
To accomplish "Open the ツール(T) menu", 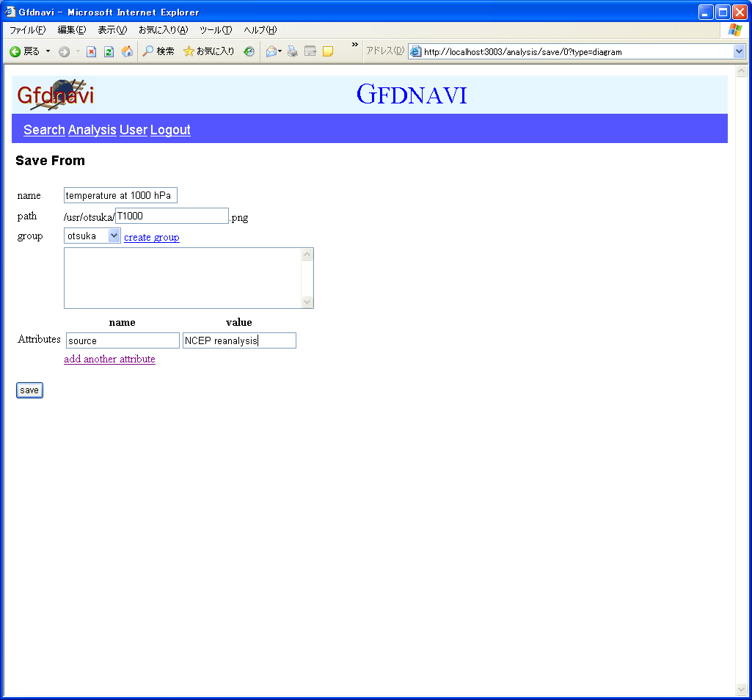I will [x=216, y=30].
